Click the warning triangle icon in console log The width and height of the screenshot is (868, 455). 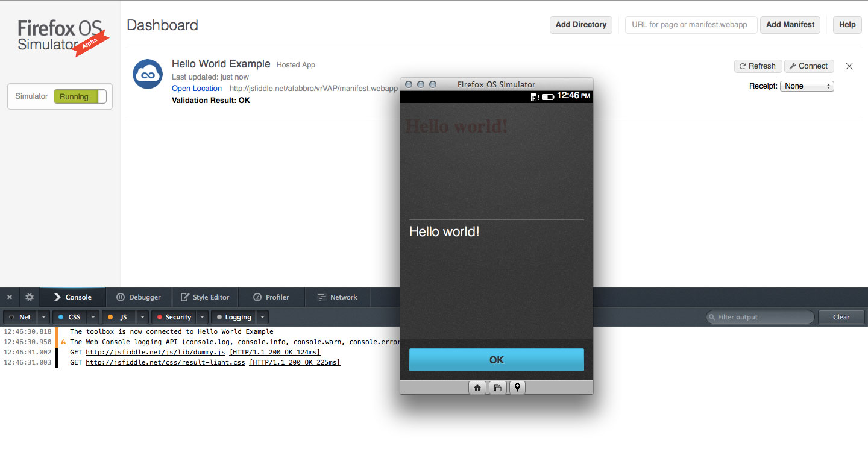click(64, 342)
